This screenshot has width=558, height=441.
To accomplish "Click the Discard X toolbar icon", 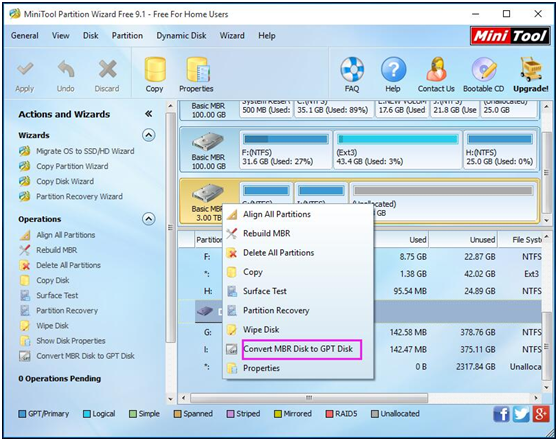I will [x=107, y=69].
